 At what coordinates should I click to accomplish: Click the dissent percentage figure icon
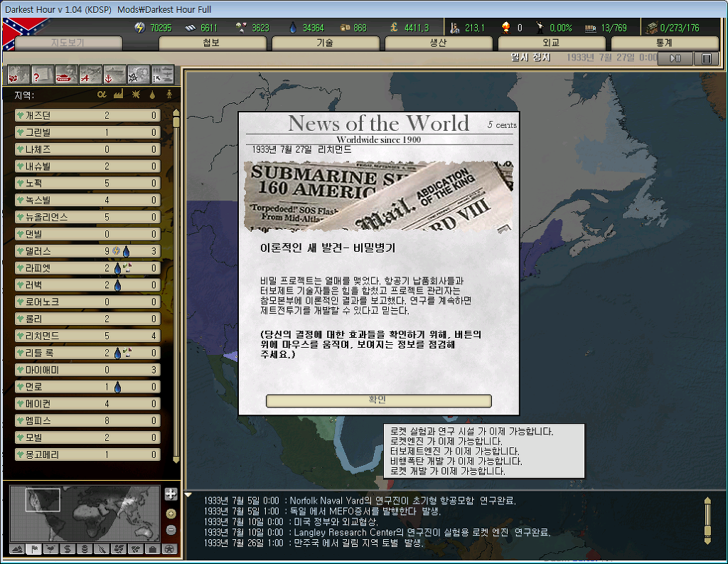coord(540,28)
